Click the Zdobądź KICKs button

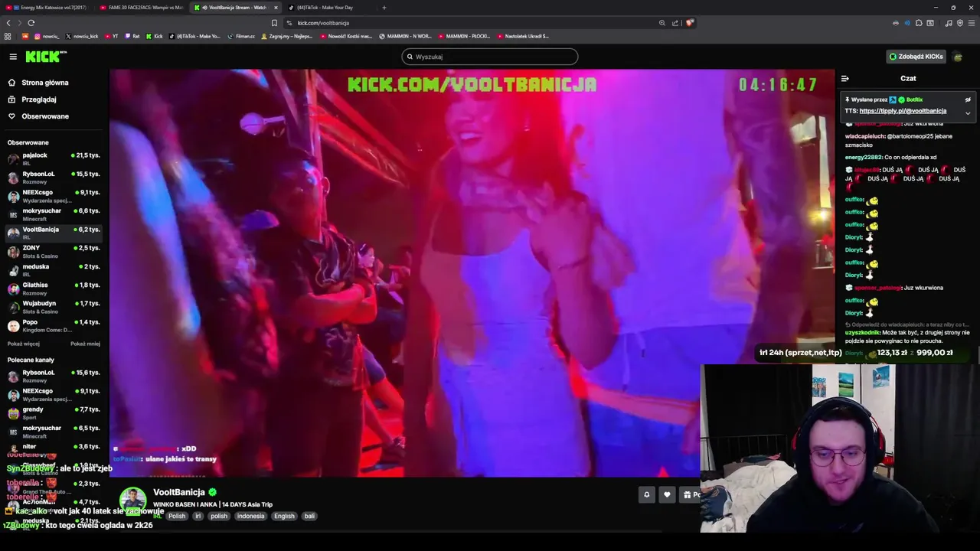pyautogui.click(x=916, y=57)
